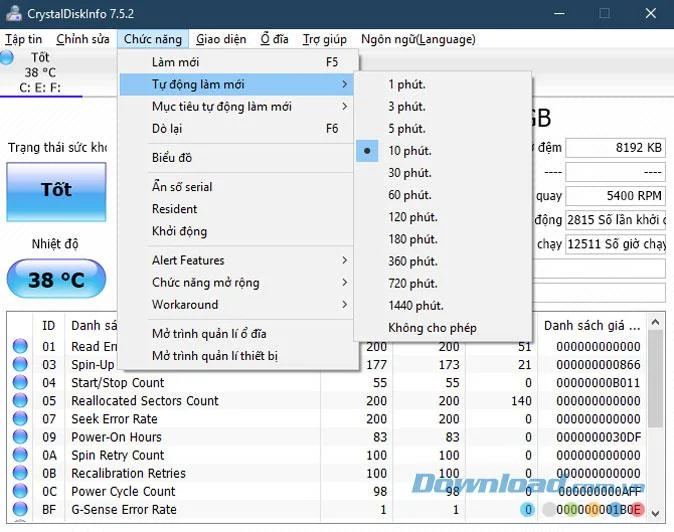This screenshot has height=532, width=674.
Task: Click the status orb beside Recalibration Retries
Action: 20,473
